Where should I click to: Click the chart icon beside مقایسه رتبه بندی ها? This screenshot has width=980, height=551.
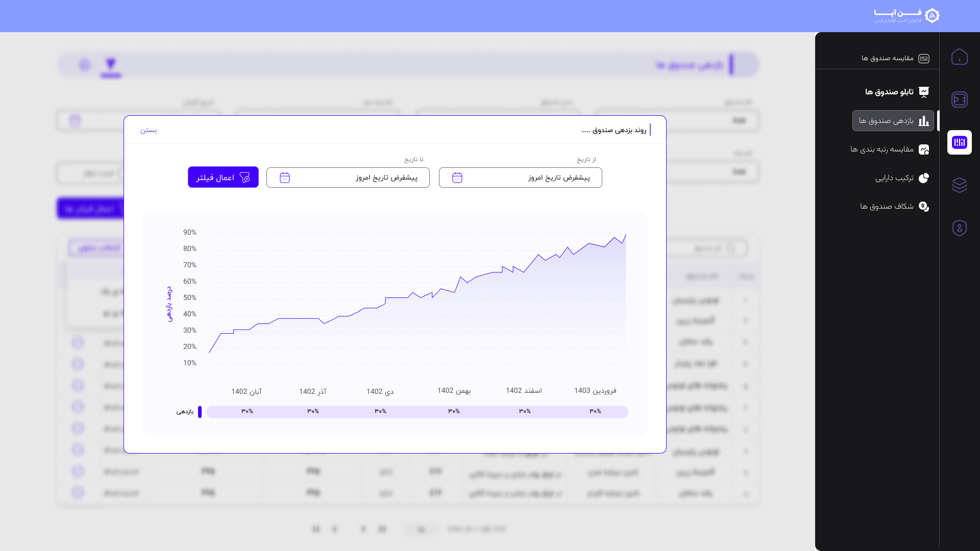tap(924, 149)
